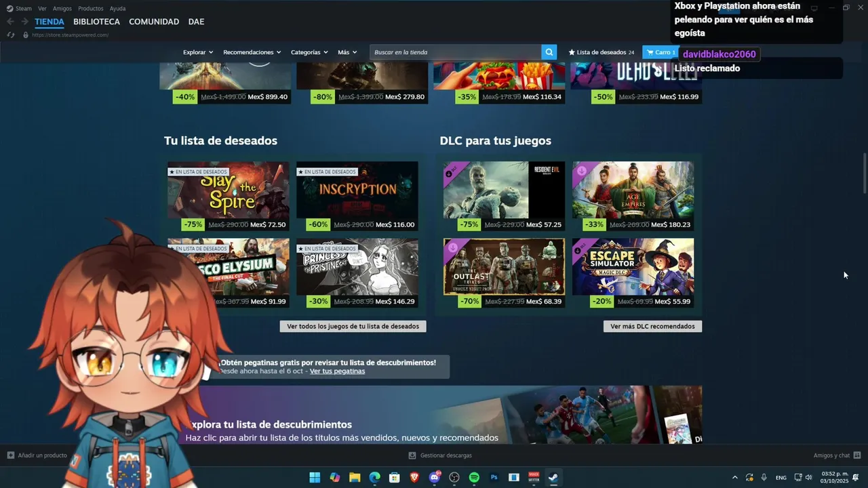This screenshot has width=868, height=488.
Task: Switch to the COMUNIDAD tab
Action: click(x=154, y=22)
